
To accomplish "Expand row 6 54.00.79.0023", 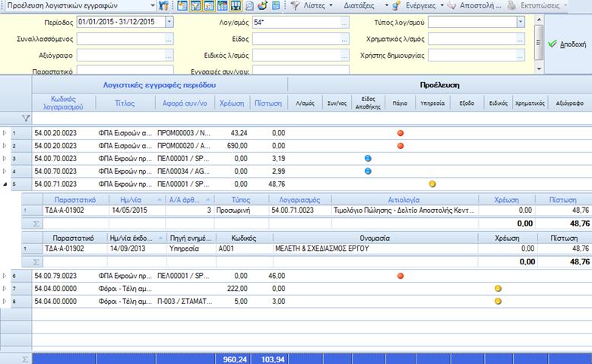I will (x=5, y=276).
